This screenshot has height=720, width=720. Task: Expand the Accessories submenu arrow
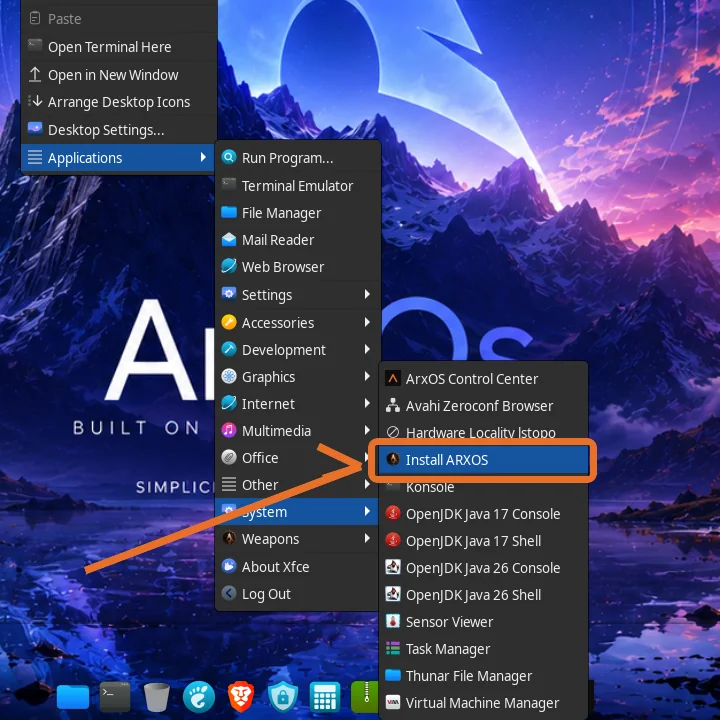[x=367, y=322]
